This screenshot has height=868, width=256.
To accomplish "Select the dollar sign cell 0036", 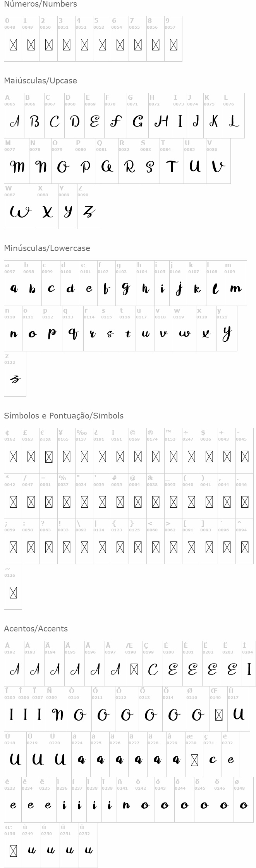I will [209, 451].
